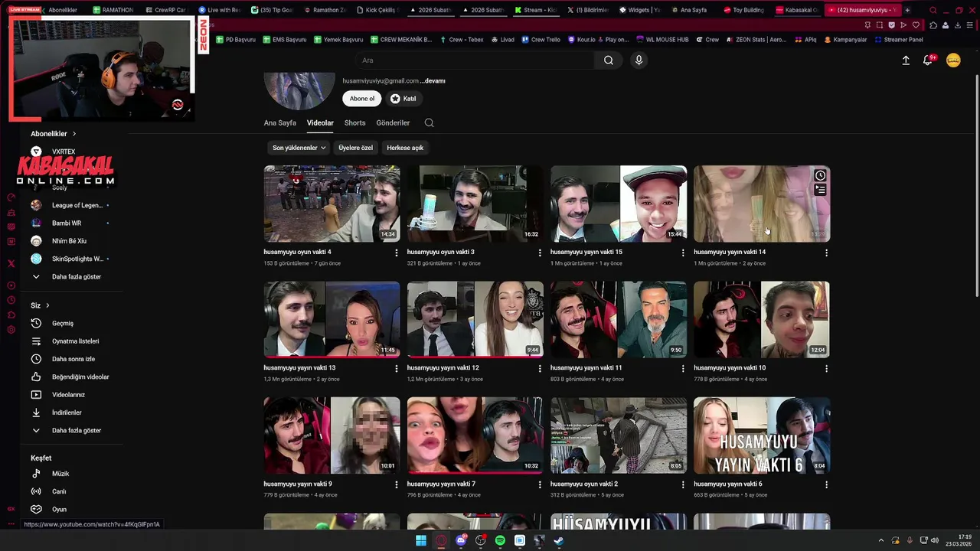Select the Videolar channel tab
Screen dimensions: 980x551
click(x=320, y=122)
